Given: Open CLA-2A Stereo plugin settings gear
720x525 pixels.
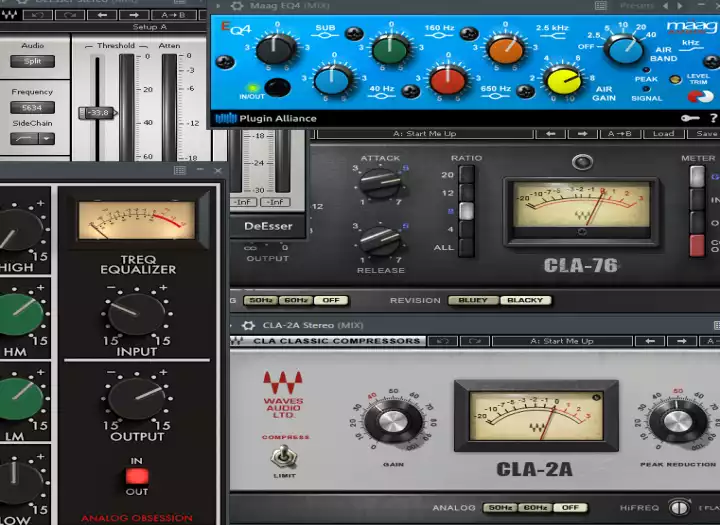Looking at the screenshot, I should click(x=248, y=326).
